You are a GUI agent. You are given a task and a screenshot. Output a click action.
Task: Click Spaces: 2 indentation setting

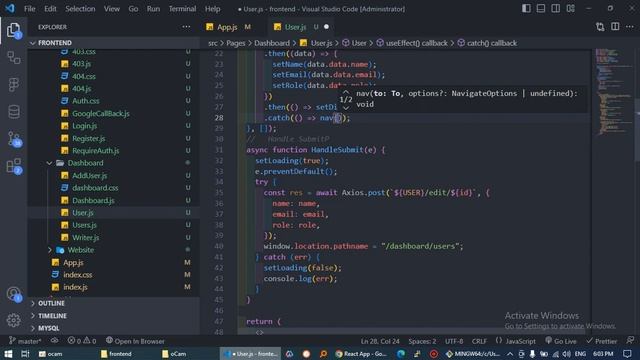coord(422,341)
